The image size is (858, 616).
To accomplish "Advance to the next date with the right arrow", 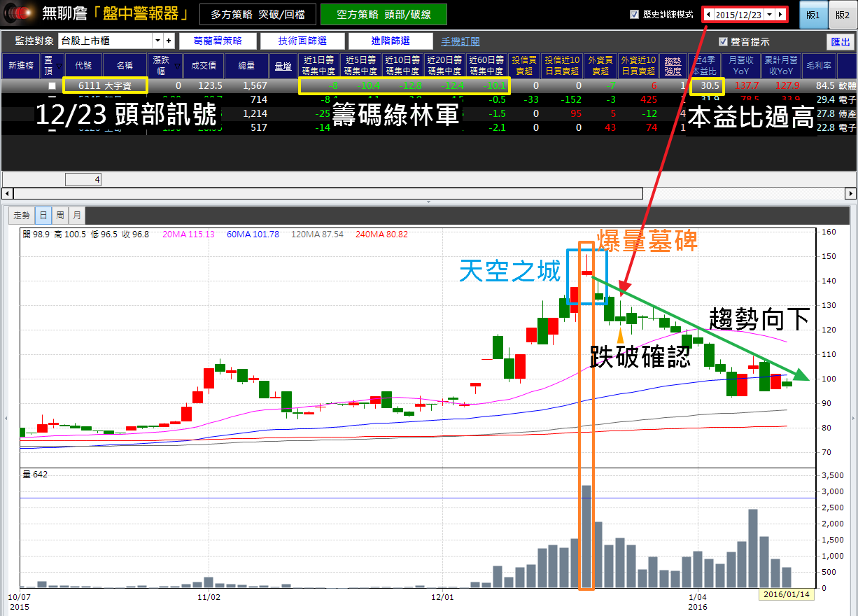I will point(781,14).
